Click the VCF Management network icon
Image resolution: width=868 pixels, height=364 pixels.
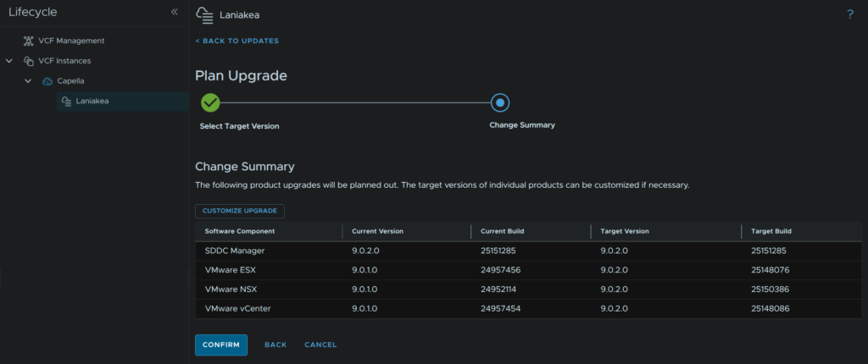tap(28, 41)
